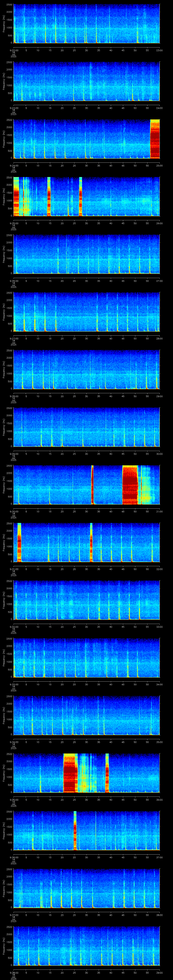Click the '9:24:00' time label
The width and height of the screenshot is (173, 980).
(14, 166)
